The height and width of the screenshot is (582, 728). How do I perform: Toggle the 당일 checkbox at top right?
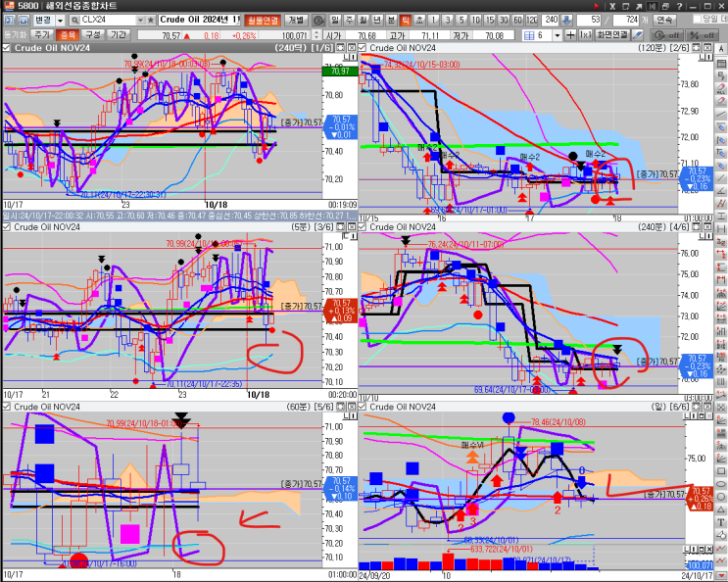697,19
